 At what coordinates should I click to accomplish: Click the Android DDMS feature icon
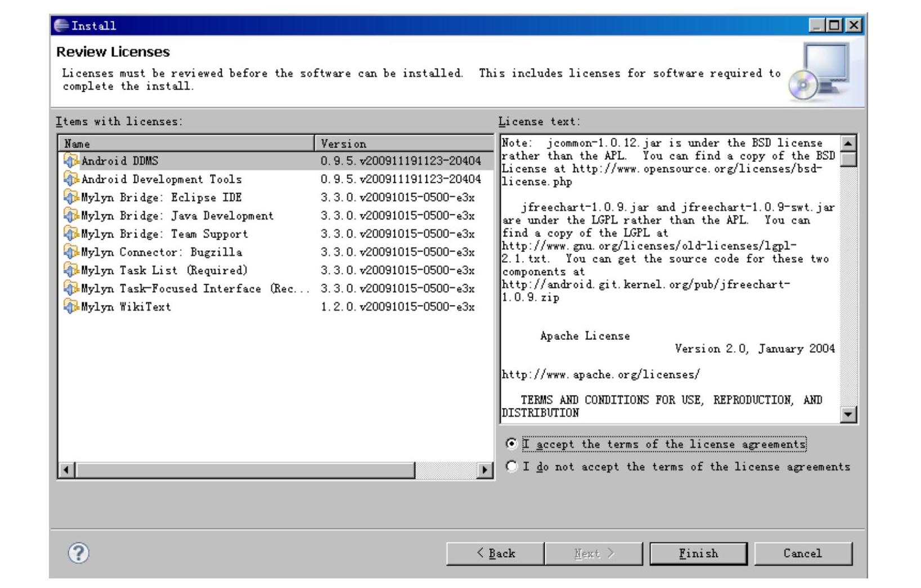coord(71,161)
